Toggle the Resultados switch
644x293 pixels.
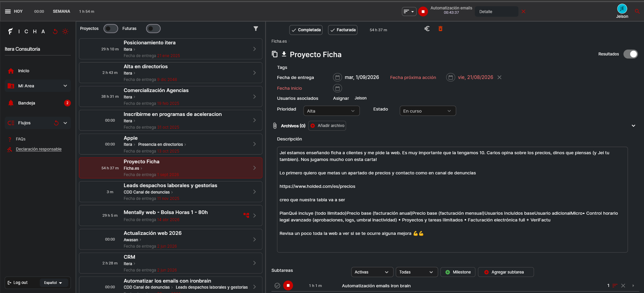(631, 54)
